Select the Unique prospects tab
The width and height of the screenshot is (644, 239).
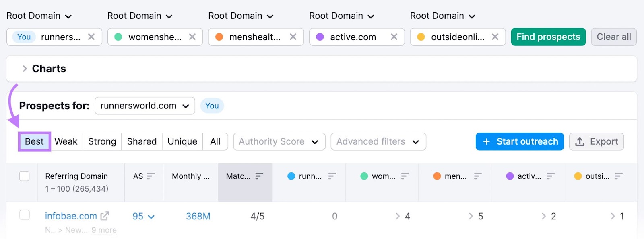[x=182, y=142]
